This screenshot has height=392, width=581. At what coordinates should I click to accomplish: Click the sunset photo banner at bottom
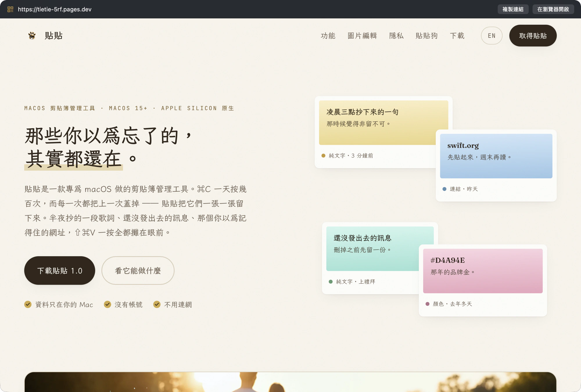click(290, 382)
